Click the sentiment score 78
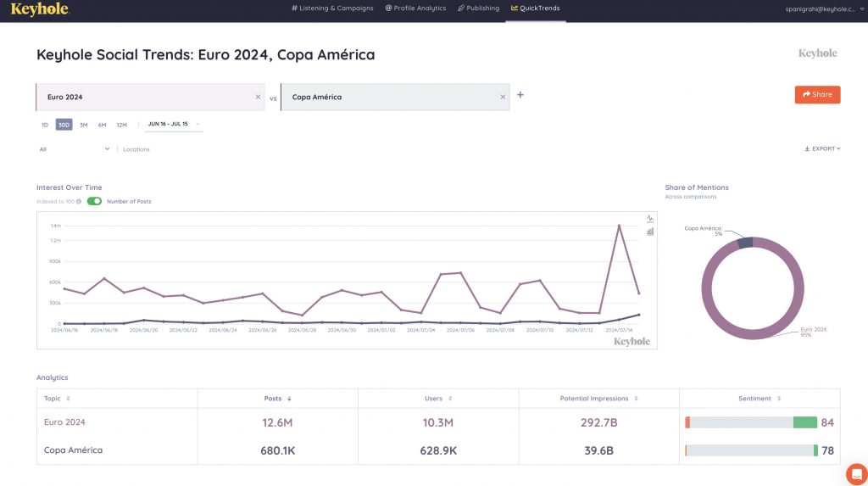This screenshot has height=486, width=868. 827,451
